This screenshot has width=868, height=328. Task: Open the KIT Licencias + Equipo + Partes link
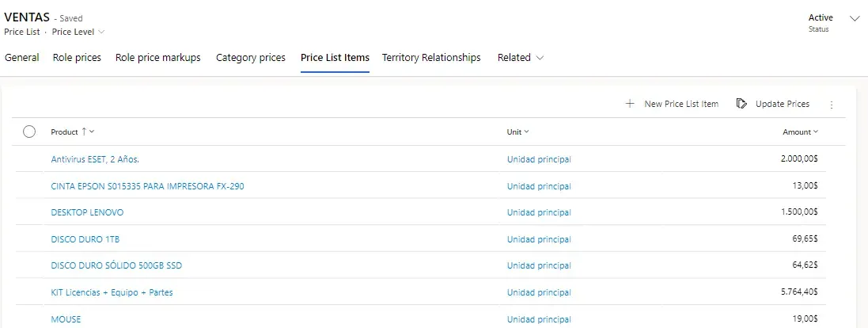point(112,292)
